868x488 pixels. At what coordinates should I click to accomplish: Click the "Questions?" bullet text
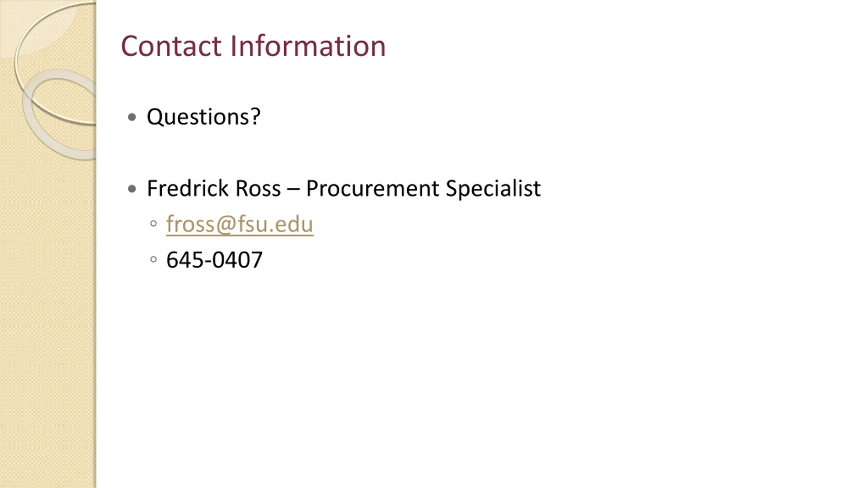click(203, 117)
